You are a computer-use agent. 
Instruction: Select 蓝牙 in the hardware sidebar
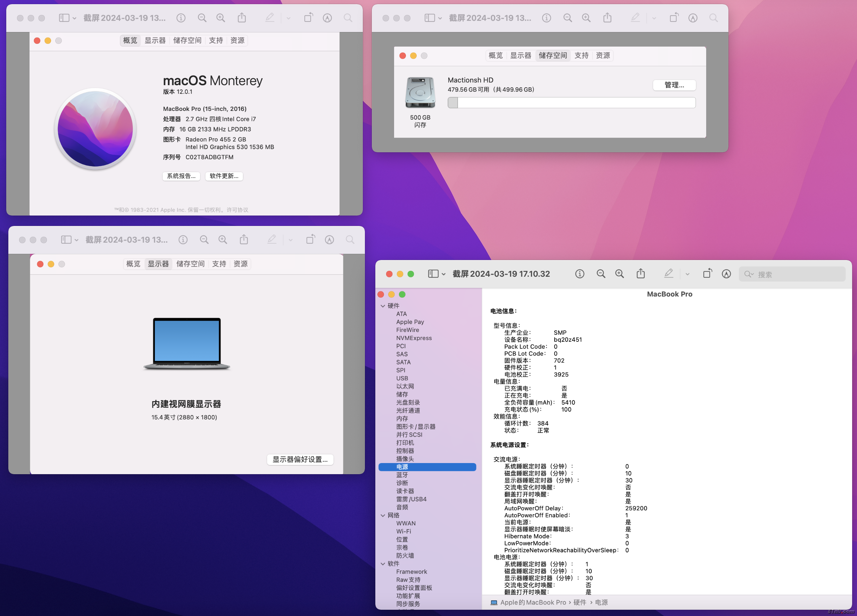point(402,475)
